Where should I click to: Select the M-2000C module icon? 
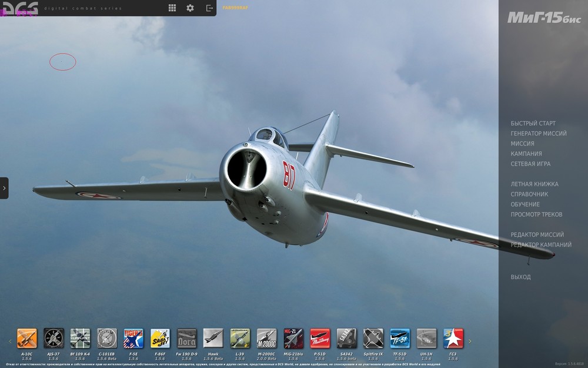pos(266,339)
